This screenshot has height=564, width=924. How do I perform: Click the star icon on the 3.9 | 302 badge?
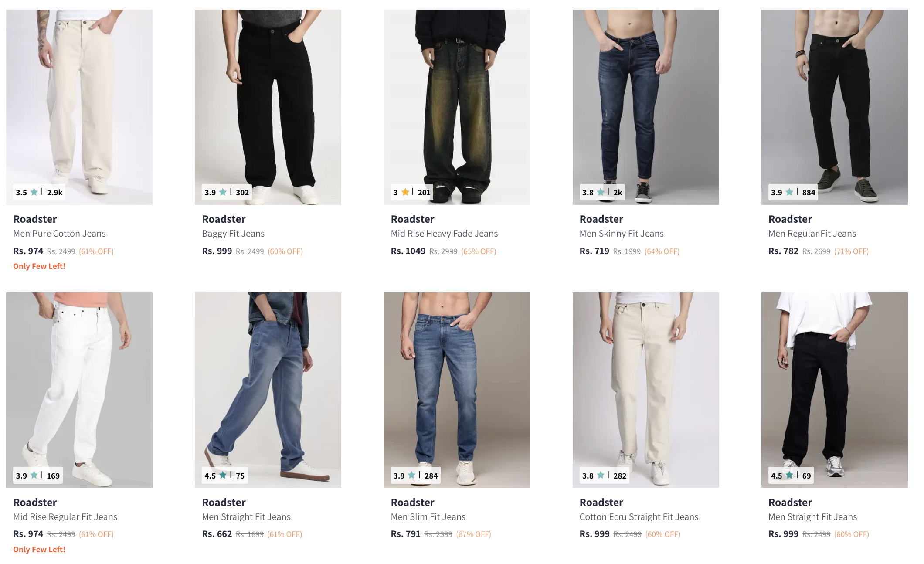point(223,192)
